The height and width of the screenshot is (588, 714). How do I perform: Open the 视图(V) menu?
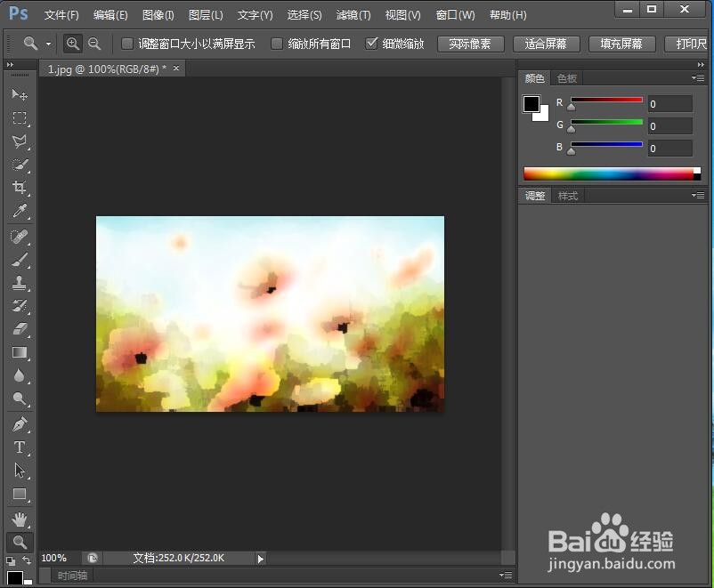[403, 15]
